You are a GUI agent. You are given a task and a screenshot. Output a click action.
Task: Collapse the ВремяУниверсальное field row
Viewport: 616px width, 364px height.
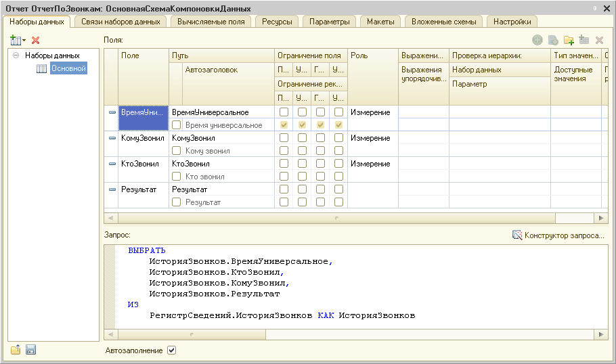coord(112,112)
